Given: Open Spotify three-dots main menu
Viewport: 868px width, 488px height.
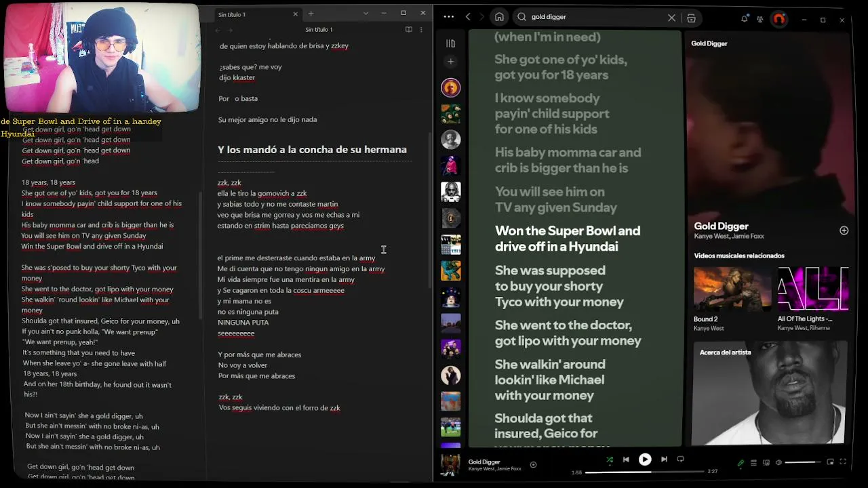Looking at the screenshot, I should pos(448,17).
